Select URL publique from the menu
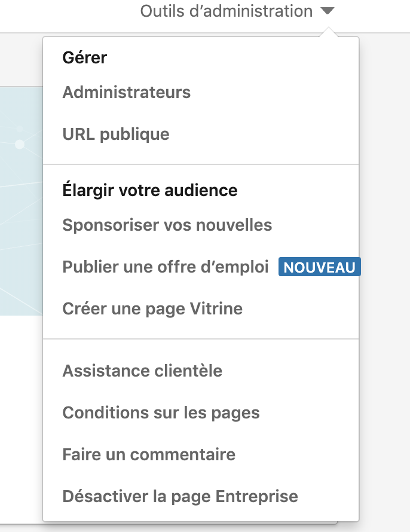This screenshot has height=532, width=410. click(x=116, y=134)
